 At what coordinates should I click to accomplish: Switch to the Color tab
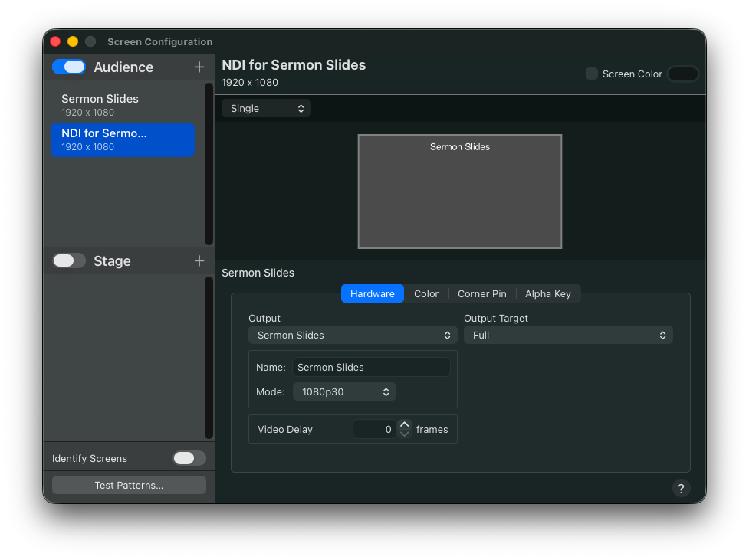coord(426,293)
